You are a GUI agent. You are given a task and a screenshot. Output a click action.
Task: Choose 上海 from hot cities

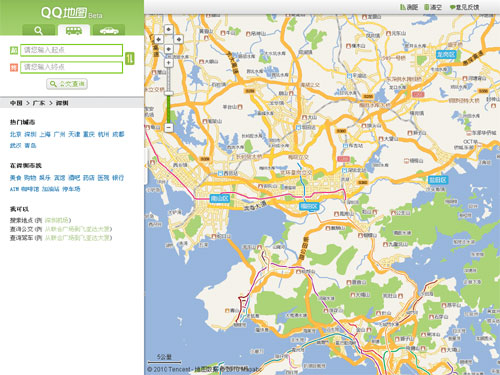click(x=45, y=134)
